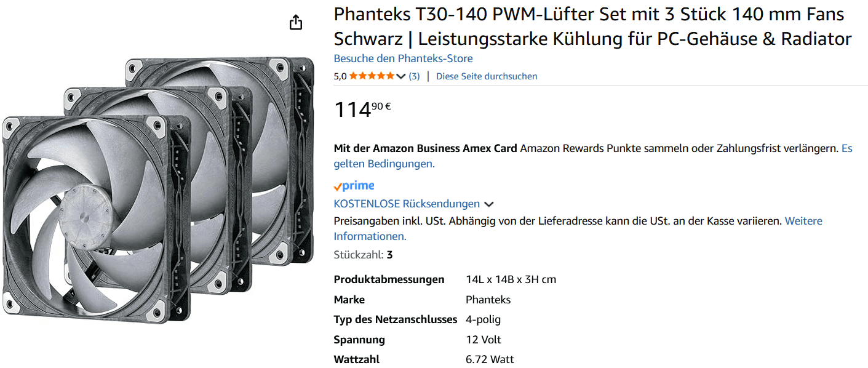Click the 'Produktabmessungen' spec label

pos(389,279)
